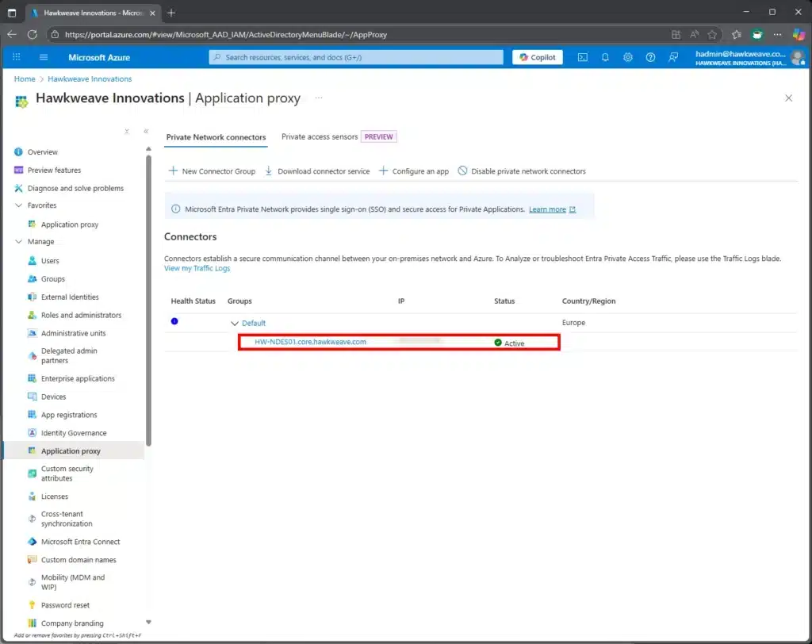Open the notifications bell icon

tap(605, 57)
